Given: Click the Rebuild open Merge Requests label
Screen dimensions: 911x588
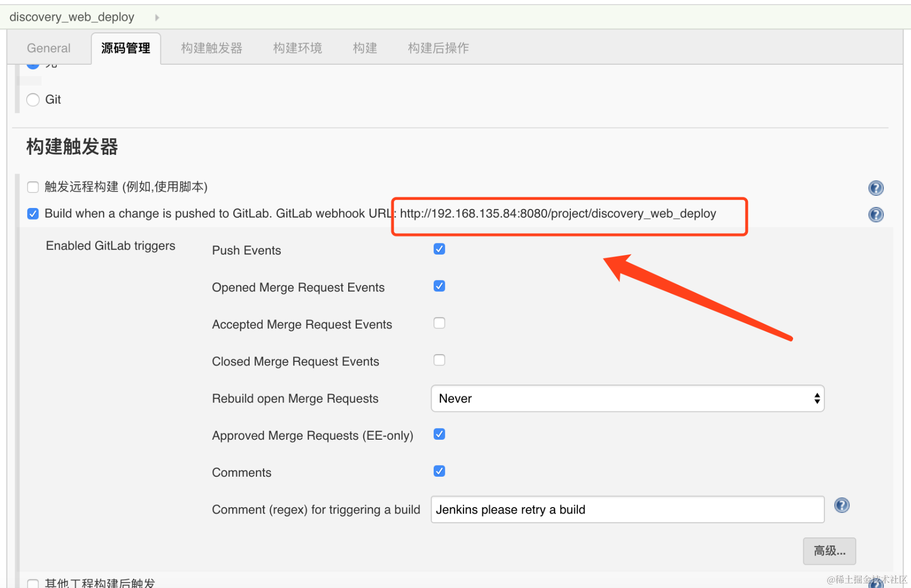Looking at the screenshot, I should click(x=295, y=399).
